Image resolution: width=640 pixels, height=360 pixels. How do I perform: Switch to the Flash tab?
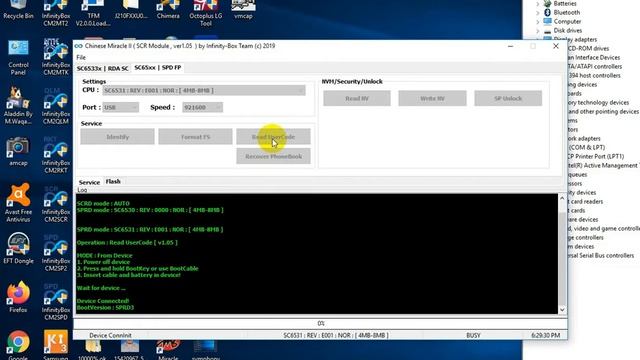click(x=113, y=181)
